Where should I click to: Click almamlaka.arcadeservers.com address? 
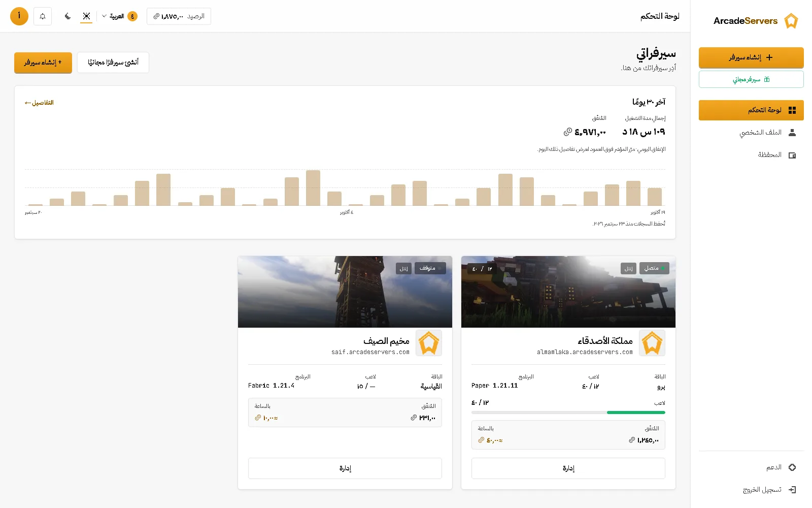(585, 352)
